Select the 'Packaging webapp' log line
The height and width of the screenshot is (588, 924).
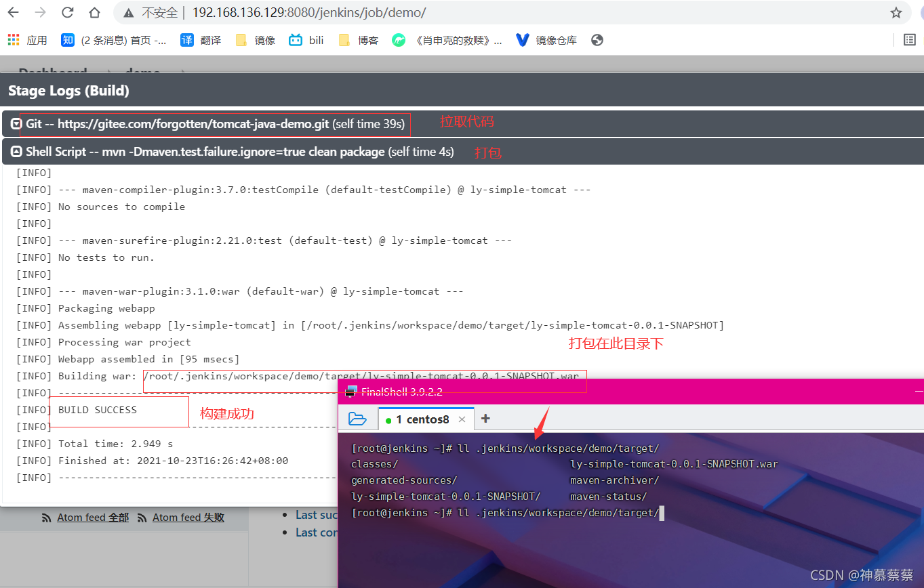(x=85, y=308)
